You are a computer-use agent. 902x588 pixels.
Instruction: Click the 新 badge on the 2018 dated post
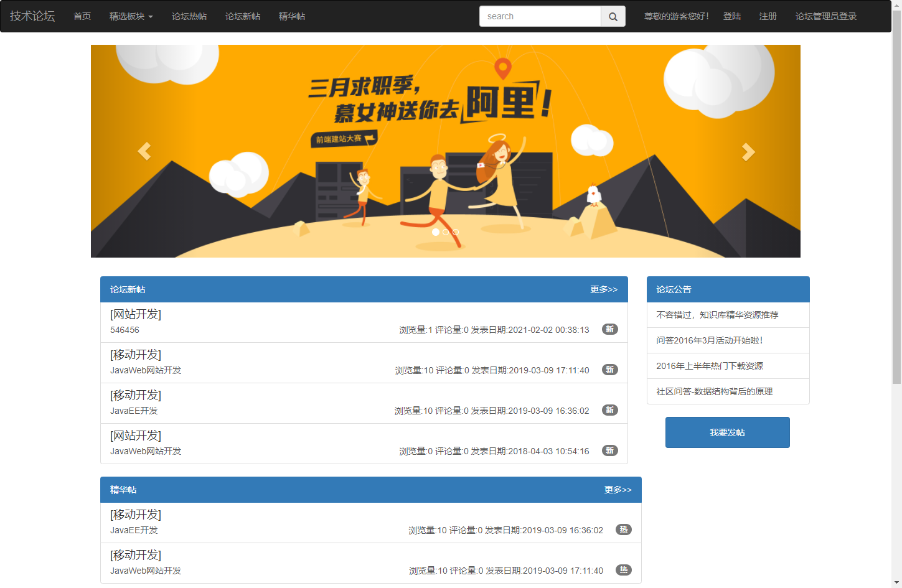(x=609, y=450)
